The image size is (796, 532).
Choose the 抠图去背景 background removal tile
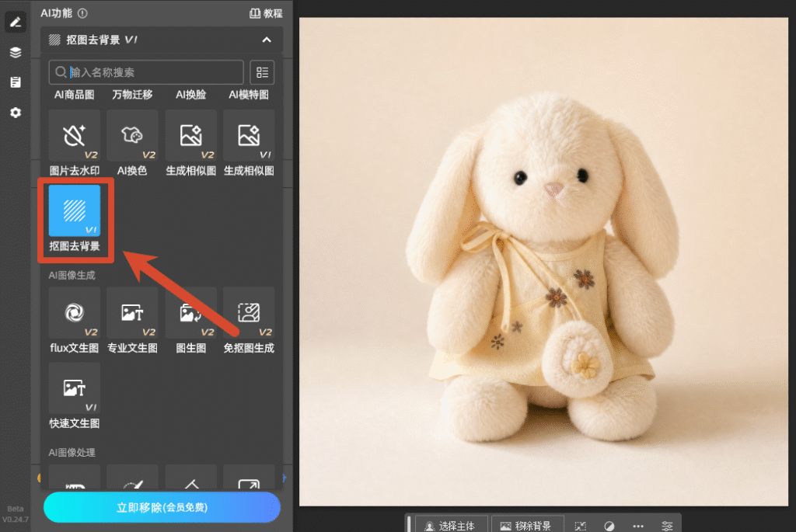(x=74, y=218)
